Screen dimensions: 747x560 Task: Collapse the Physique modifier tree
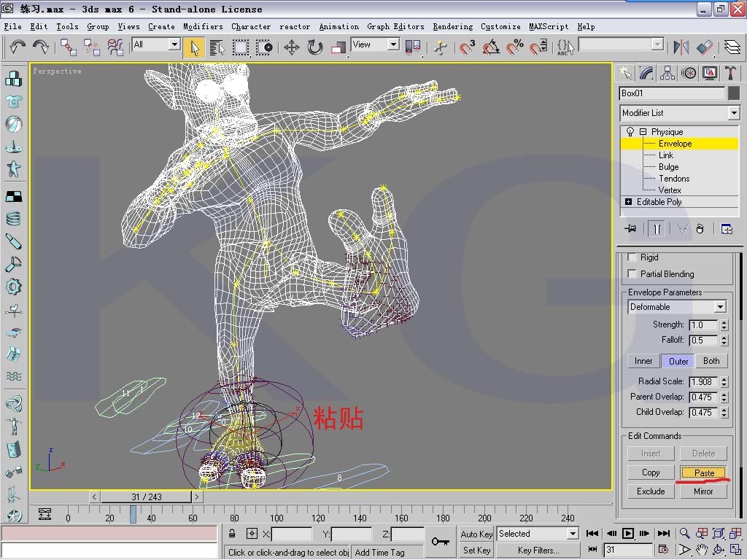tap(643, 131)
